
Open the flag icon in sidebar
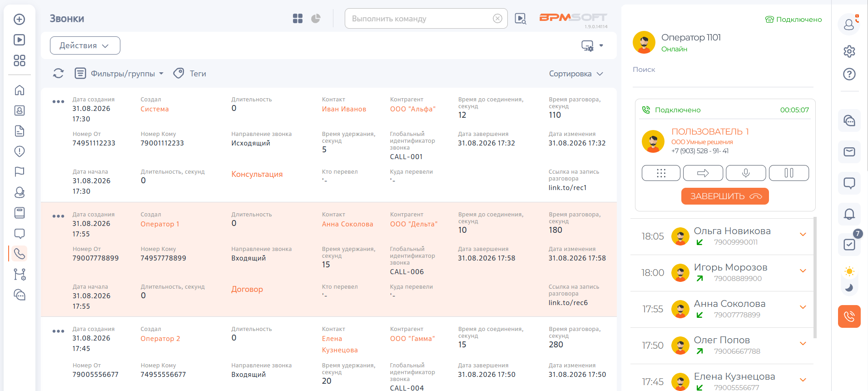click(20, 172)
